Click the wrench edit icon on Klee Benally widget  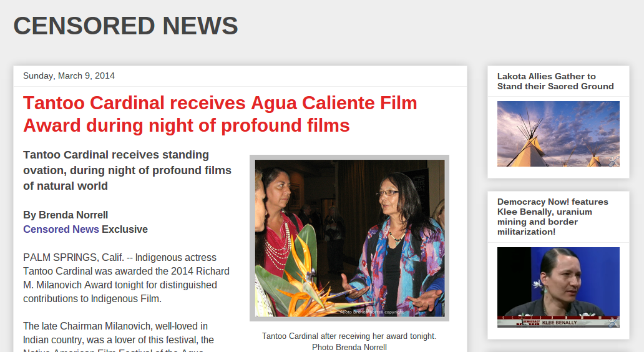tap(613, 323)
